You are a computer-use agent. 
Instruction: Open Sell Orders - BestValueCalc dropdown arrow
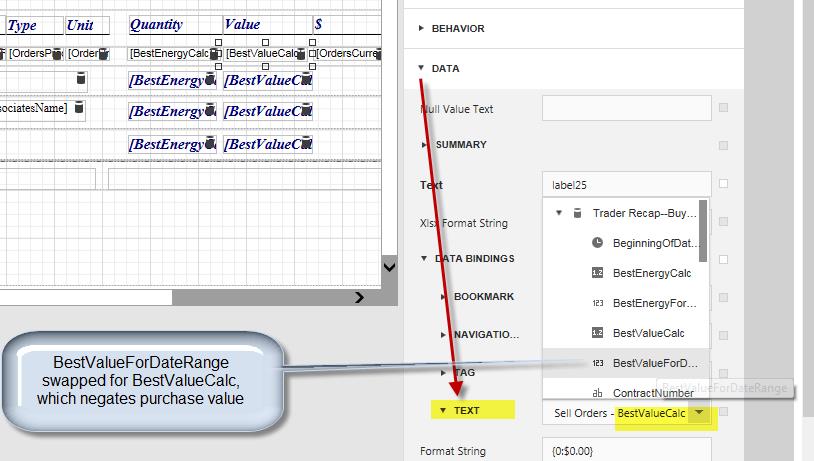[x=700, y=413]
